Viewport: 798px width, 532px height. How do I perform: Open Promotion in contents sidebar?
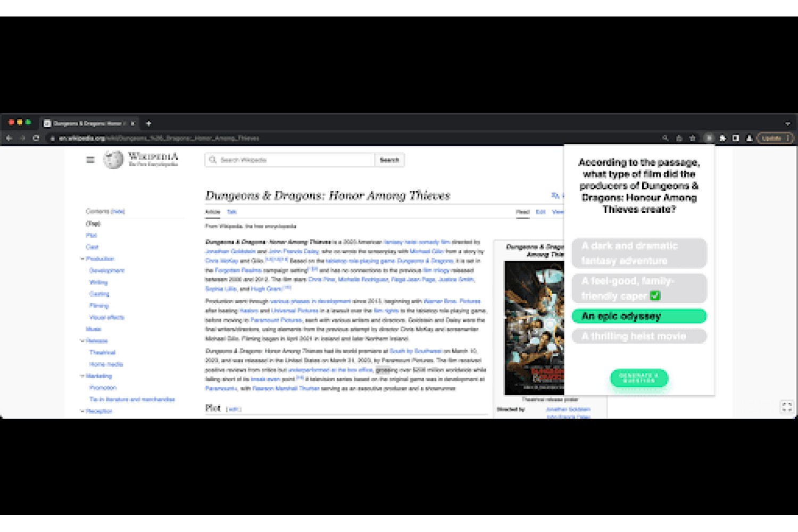[x=103, y=387]
